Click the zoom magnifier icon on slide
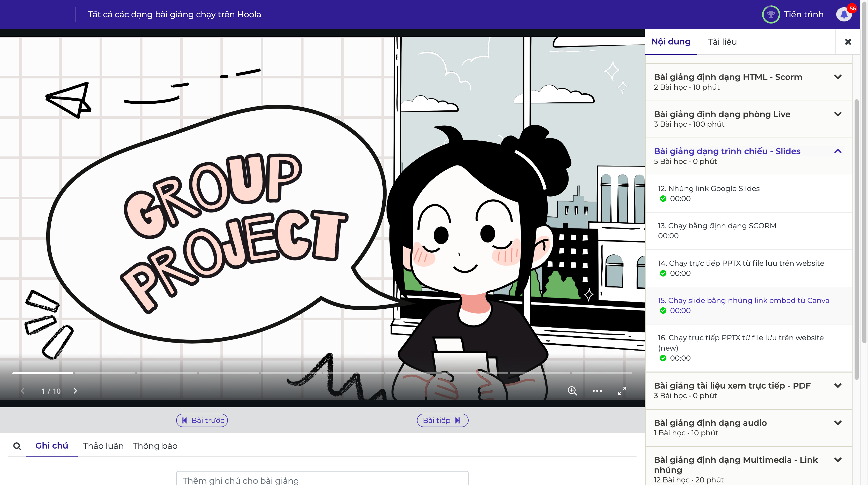The image size is (868, 485). 572,391
